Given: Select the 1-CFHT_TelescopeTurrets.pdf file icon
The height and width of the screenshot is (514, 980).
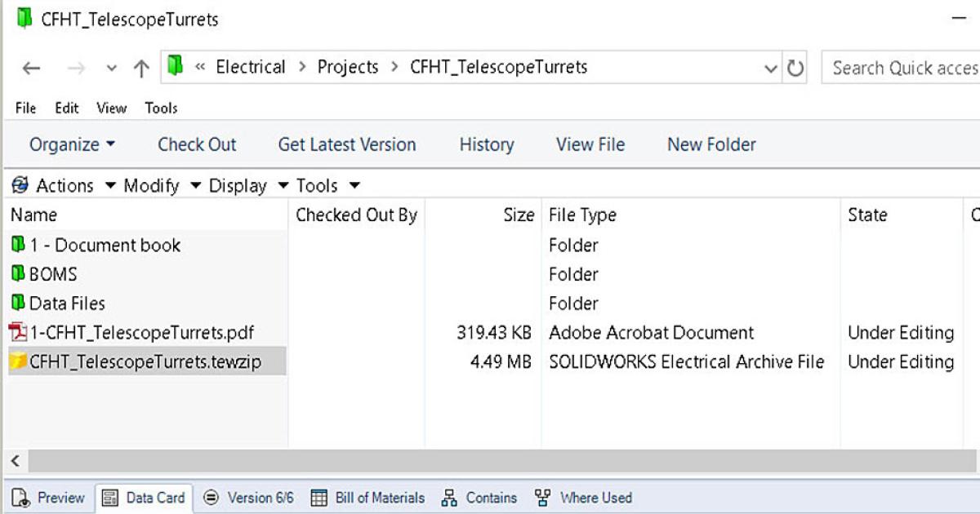Looking at the screenshot, I should tap(18, 332).
